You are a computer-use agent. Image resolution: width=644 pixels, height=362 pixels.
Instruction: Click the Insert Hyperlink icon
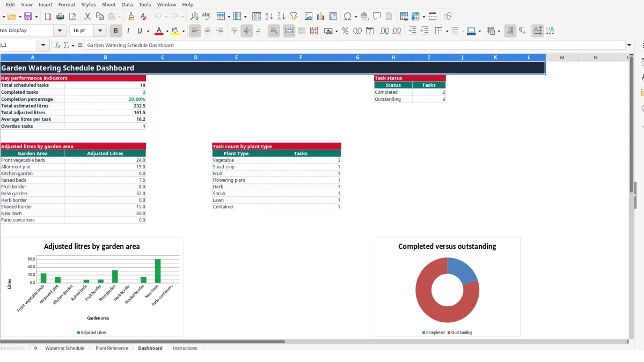365,17
